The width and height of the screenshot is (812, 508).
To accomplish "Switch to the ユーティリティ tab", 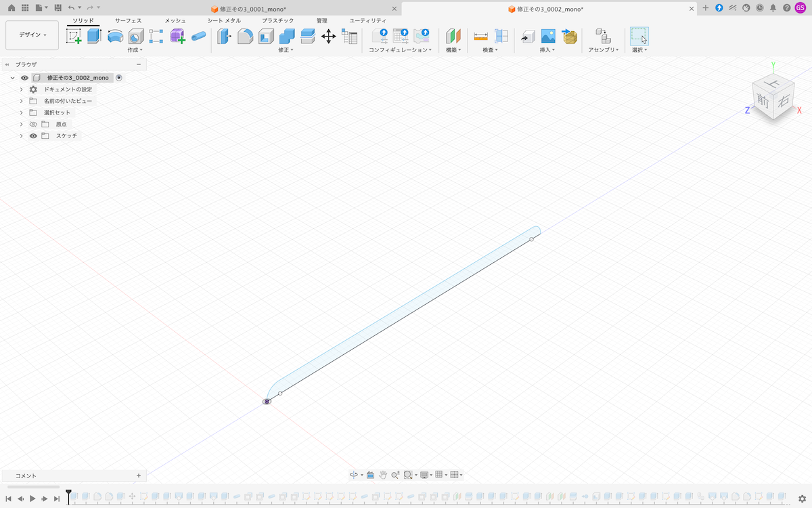I will (367, 21).
